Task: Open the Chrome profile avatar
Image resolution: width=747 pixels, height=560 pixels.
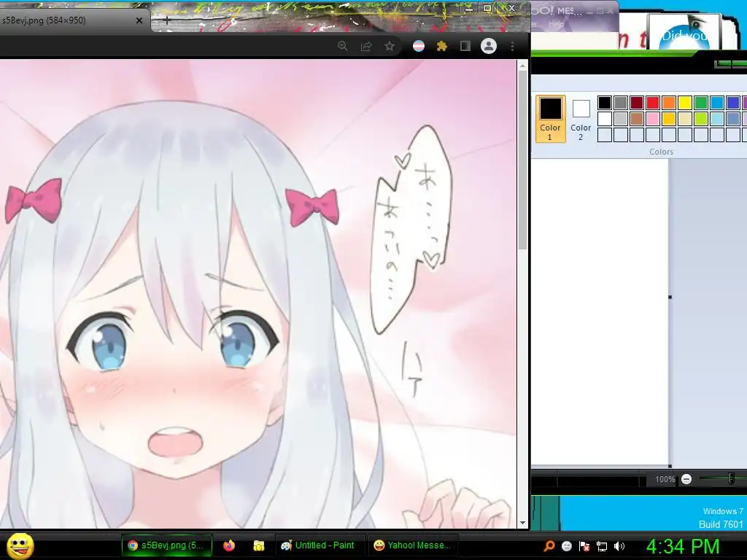Action: click(x=488, y=46)
